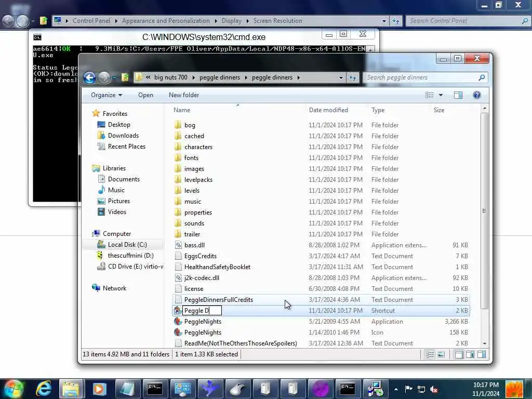Select the HealthandSafetyBooklet file
This screenshot has width=532, height=399.
(217, 267)
